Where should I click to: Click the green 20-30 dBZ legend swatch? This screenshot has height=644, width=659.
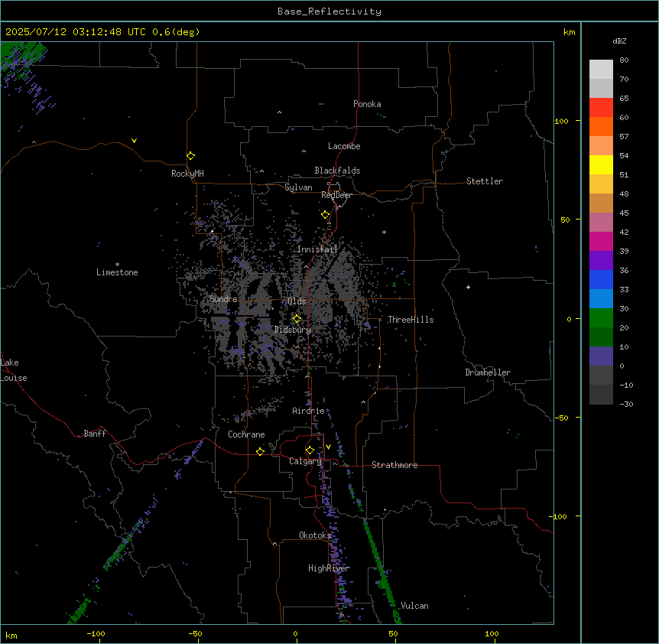(x=601, y=318)
